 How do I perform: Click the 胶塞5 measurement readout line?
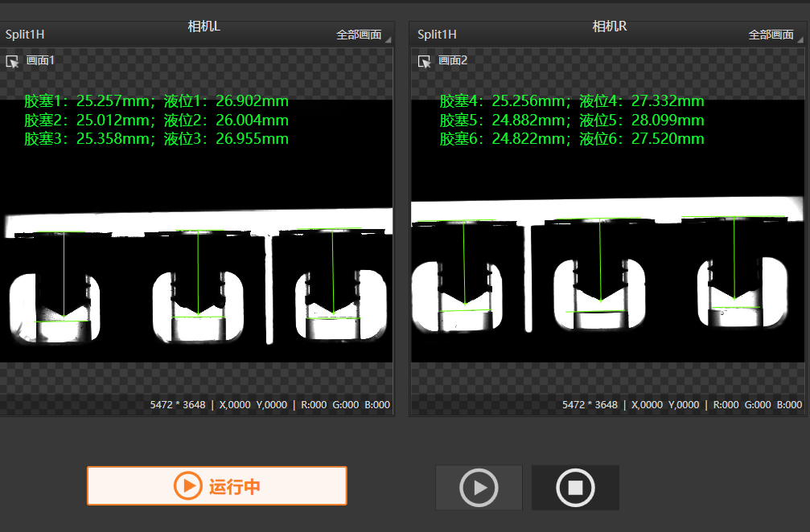tap(571, 121)
